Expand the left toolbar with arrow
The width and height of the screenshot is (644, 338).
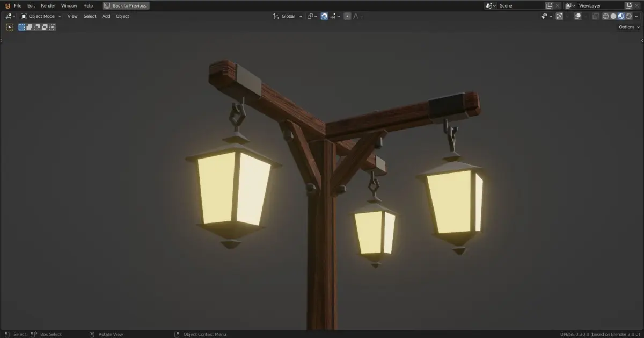coord(2,40)
